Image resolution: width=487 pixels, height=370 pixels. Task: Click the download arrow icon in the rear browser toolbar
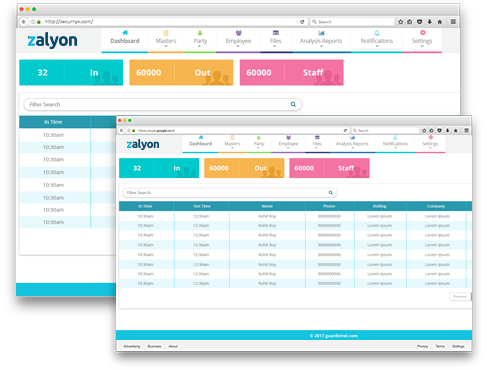[430, 22]
